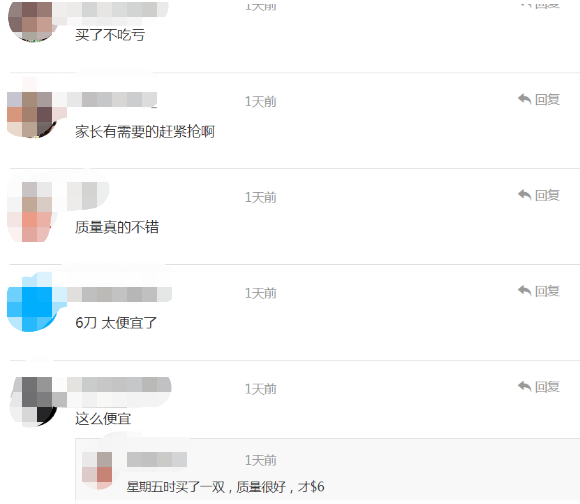Image resolution: width=580 pixels, height=504 pixels.
Task: Click username above '买了不吃亏' comment
Action: coord(111,9)
